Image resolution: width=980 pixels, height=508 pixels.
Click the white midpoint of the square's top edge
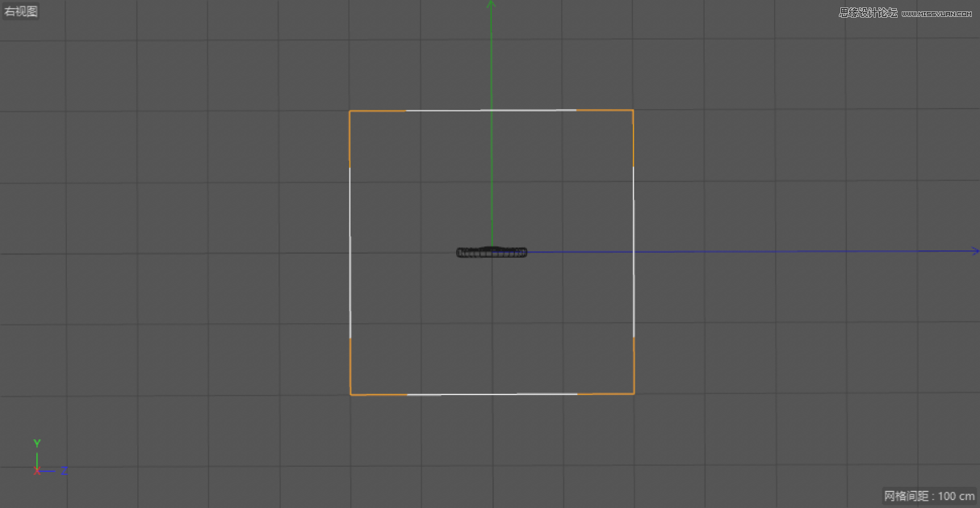[x=491, y=110]
